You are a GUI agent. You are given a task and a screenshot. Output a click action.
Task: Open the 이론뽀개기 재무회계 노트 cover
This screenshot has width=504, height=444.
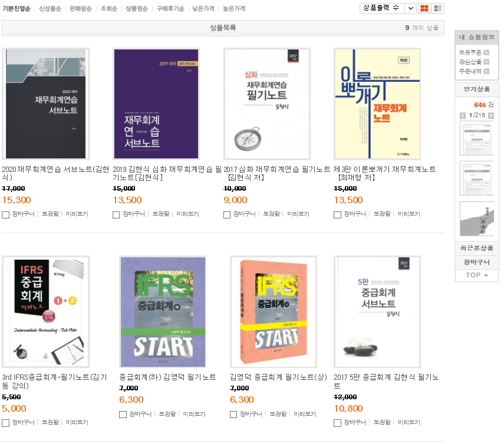(377, 104)
